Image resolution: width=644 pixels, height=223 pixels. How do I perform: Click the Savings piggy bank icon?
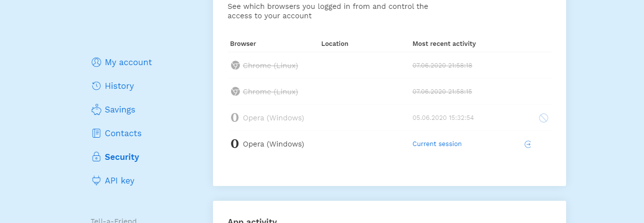[96, 110]
